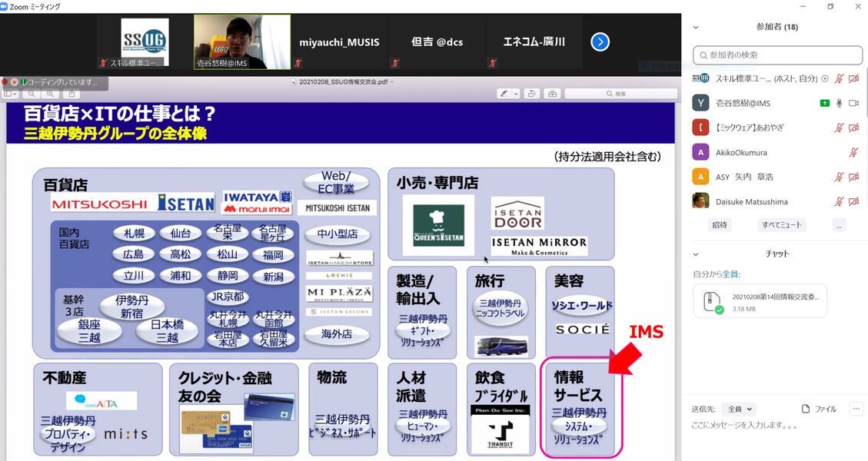Click the red close dot of PDF window

click(5, 82)
